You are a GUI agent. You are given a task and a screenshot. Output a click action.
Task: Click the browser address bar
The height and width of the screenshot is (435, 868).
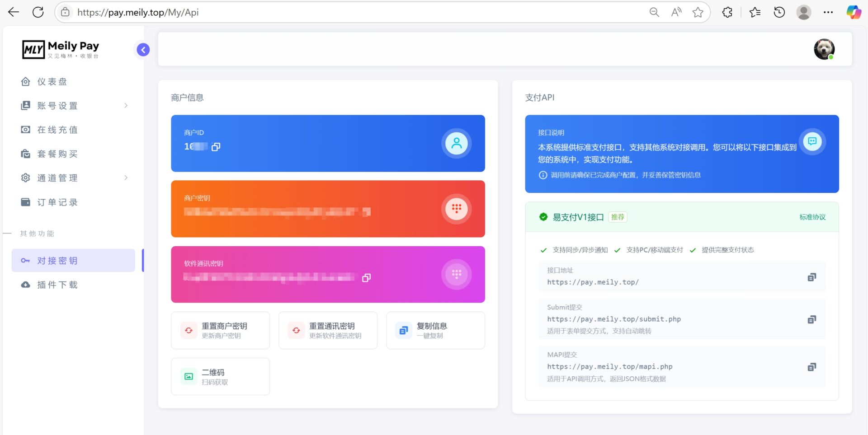[353, 12]
